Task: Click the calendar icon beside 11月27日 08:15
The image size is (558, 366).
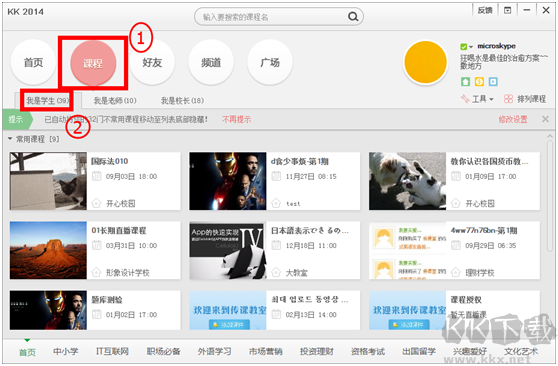Action: tap(276, 176)
